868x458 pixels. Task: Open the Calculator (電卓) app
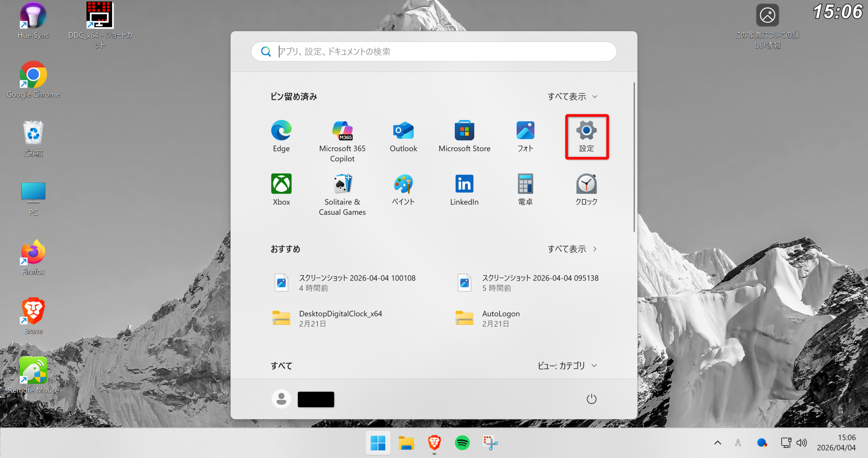[x=525, y=190]
